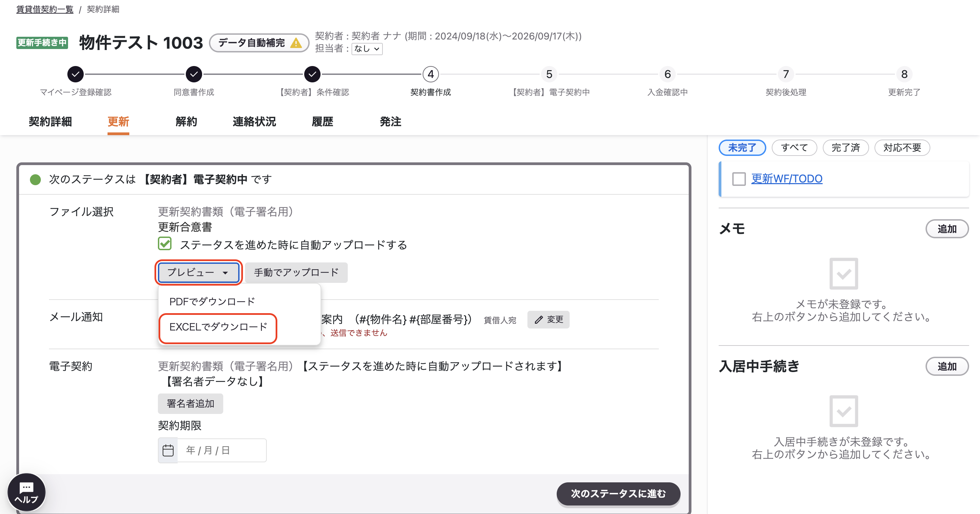Click the ヘルプ chat bubble icon
Screen dimensions: 980x514
coord(26,492)
